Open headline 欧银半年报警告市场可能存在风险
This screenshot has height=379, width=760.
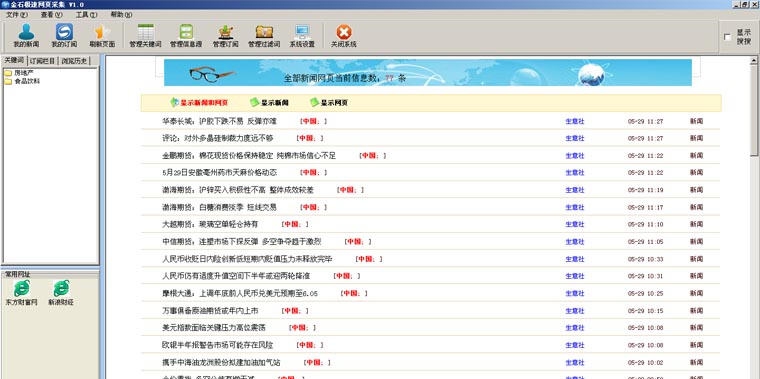[218, 345]
